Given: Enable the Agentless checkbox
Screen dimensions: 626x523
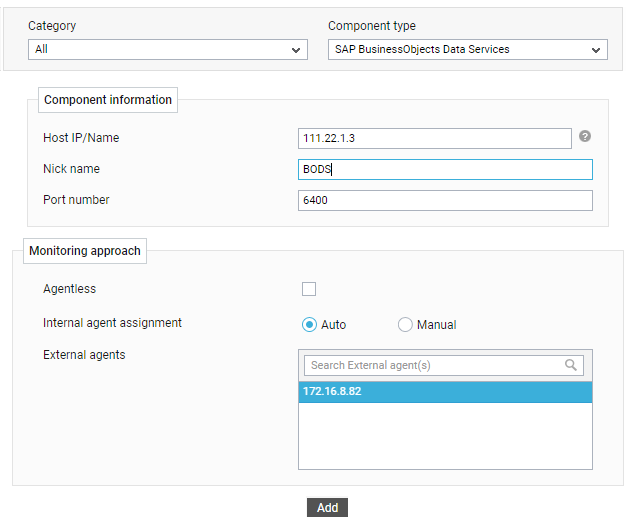Looking at the screenshot, I should [309, 289].
